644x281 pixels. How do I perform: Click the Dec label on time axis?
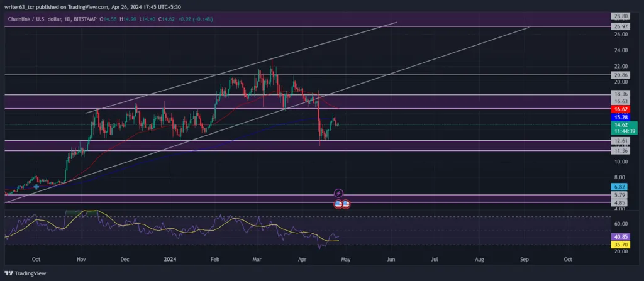click(125, 260)
